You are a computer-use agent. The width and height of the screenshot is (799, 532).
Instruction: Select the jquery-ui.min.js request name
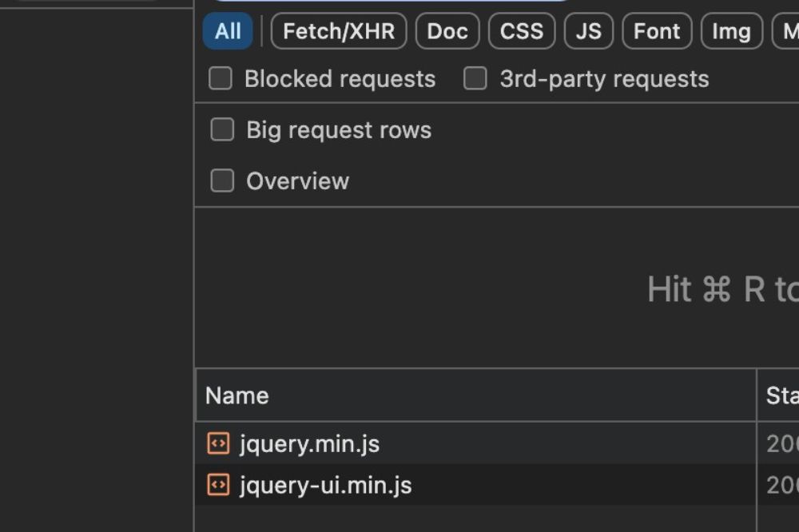click(325, 486)
